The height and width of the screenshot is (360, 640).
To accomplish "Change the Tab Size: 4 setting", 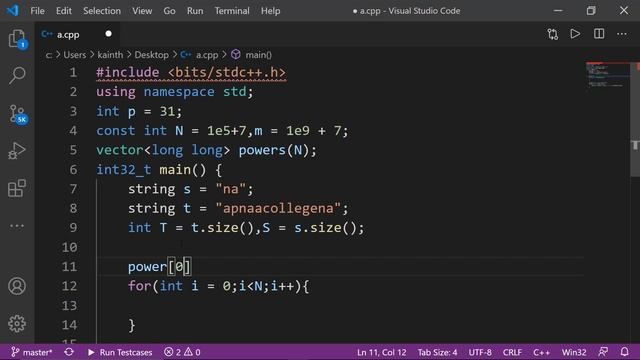I will point(437,352).
